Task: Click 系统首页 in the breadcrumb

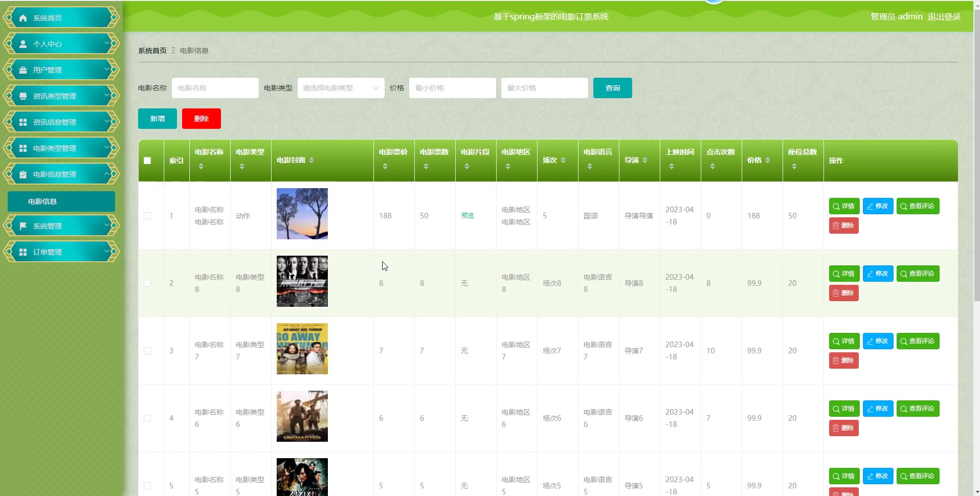Action: (x=152, y=51)
